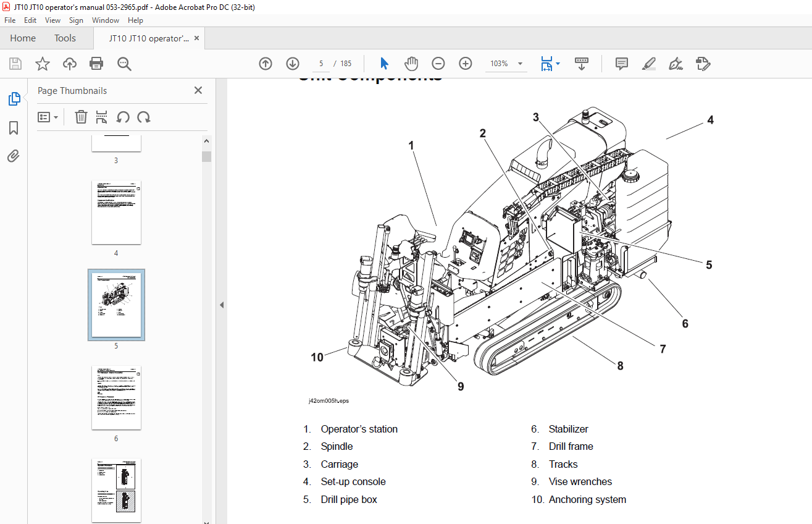812x524 pixels.
Task: Collapse the navigation pane arrow
Action: coord(221,305)
